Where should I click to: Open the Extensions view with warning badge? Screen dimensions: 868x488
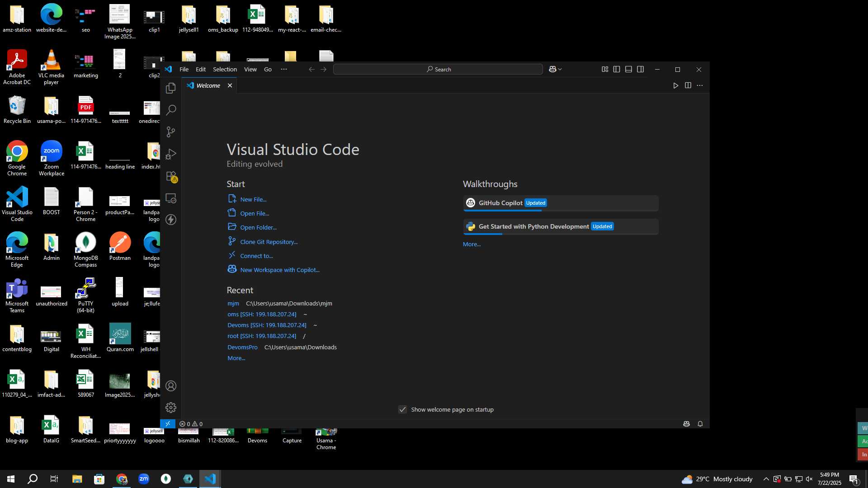pyautogui.click(x=171, y=176)
